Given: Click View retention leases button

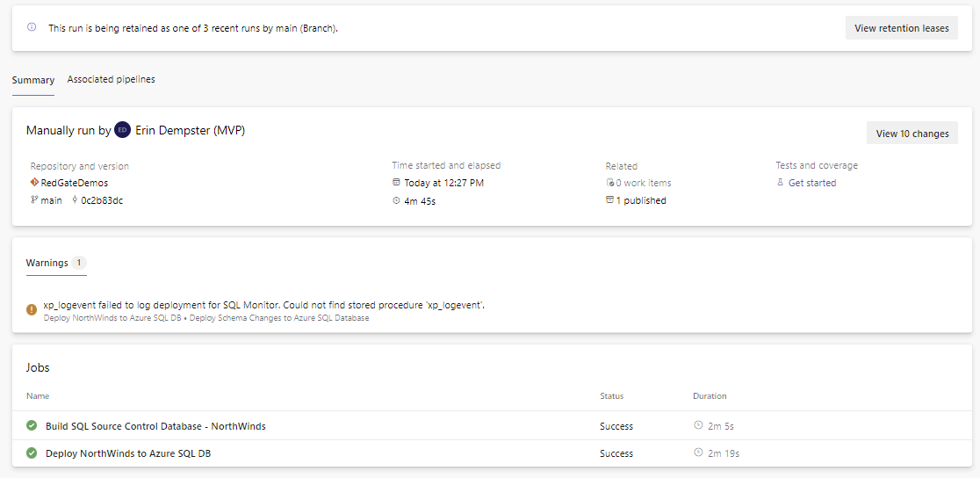Looking at the screenshot, I should [901, 28].
